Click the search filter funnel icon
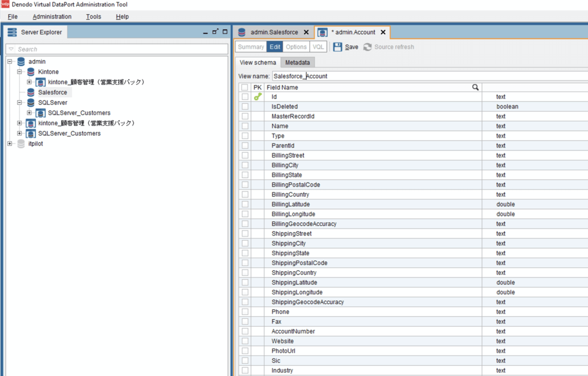588x376 pixels. [x=11, y=49]
